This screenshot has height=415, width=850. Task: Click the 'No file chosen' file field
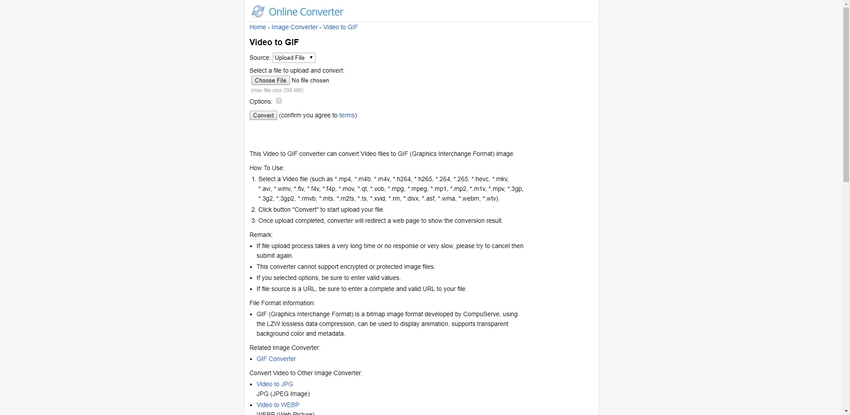tap(310, 80)
